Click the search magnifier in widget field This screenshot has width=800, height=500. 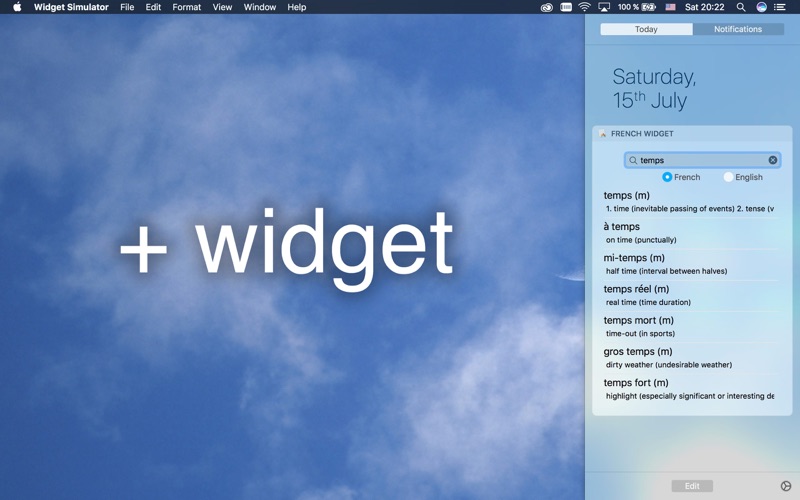click(x=633, y=160)
